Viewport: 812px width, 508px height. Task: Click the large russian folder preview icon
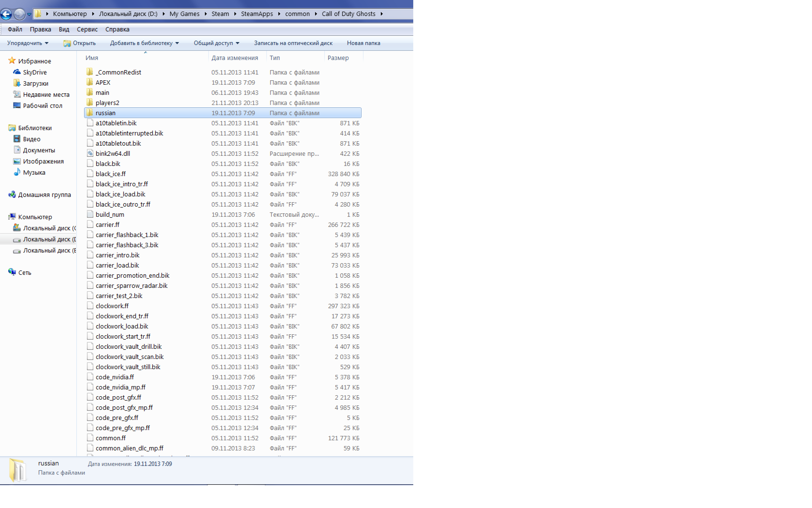pos(17,470)
